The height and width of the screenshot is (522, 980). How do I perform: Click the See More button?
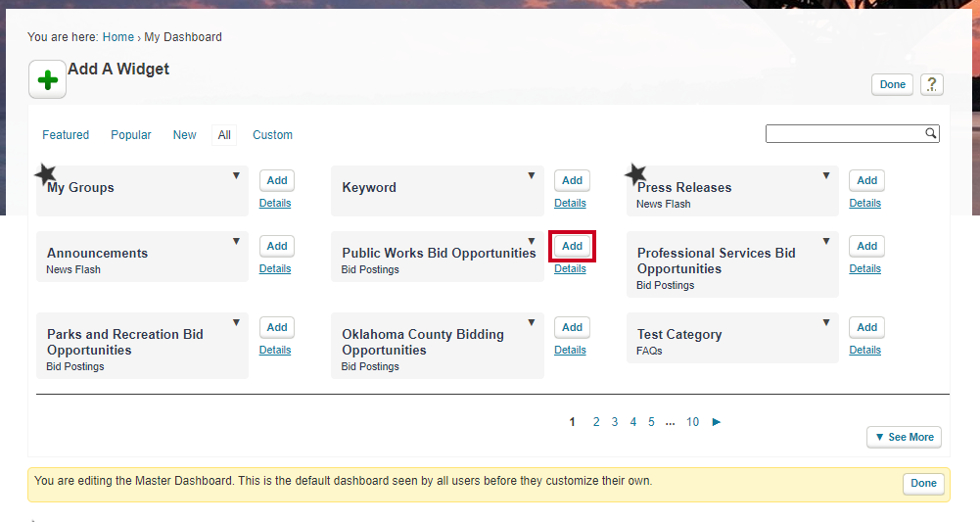tap(904, 437)
